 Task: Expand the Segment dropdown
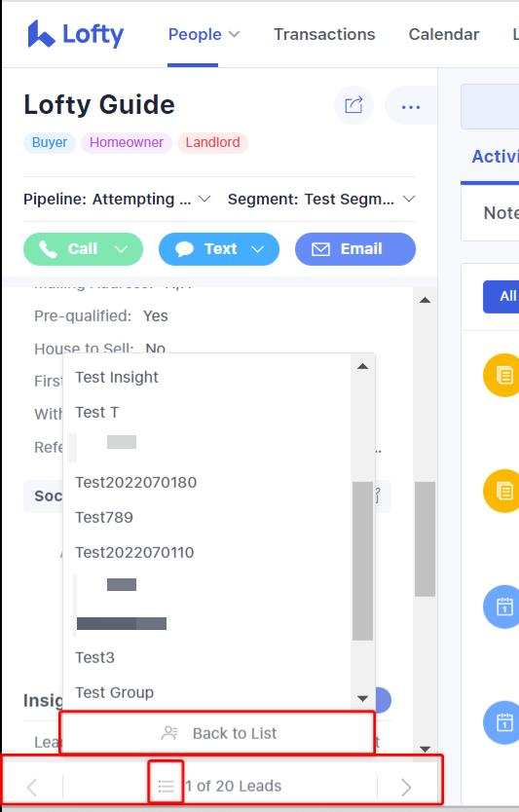tap(409, 200)
